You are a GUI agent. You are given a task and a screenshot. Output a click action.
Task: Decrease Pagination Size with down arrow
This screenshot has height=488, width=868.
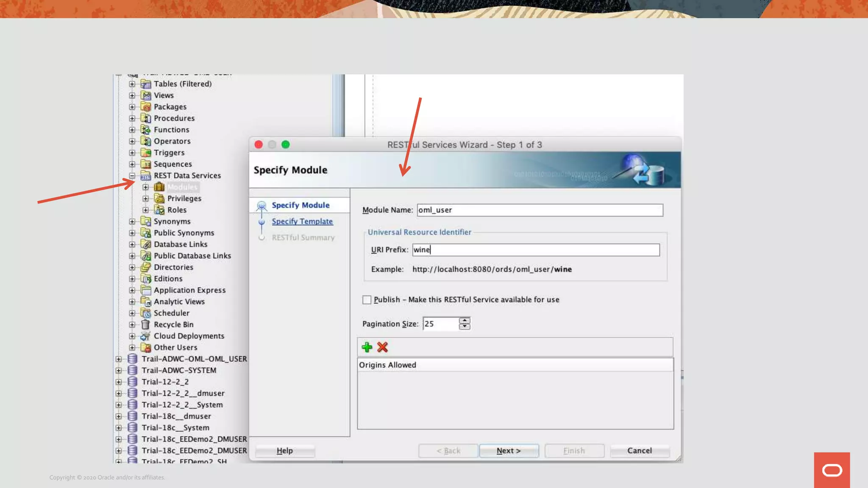[x=465, y=327]
